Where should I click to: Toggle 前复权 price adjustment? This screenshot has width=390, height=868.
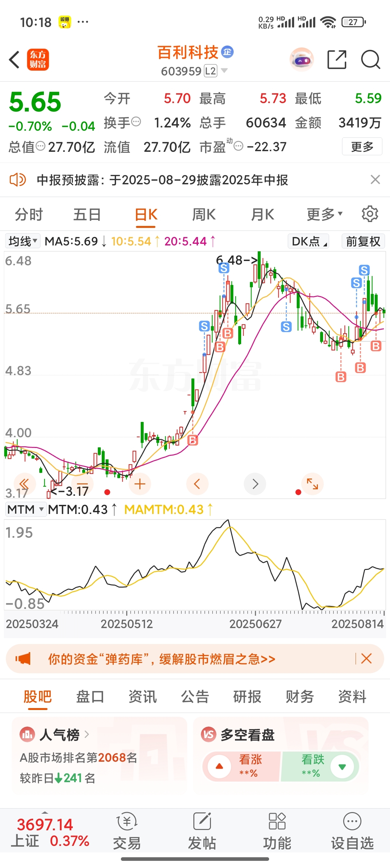click(363, 241)
